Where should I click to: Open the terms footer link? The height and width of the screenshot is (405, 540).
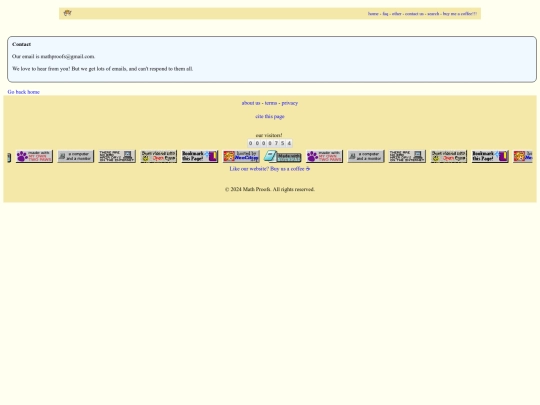point(271,103)
